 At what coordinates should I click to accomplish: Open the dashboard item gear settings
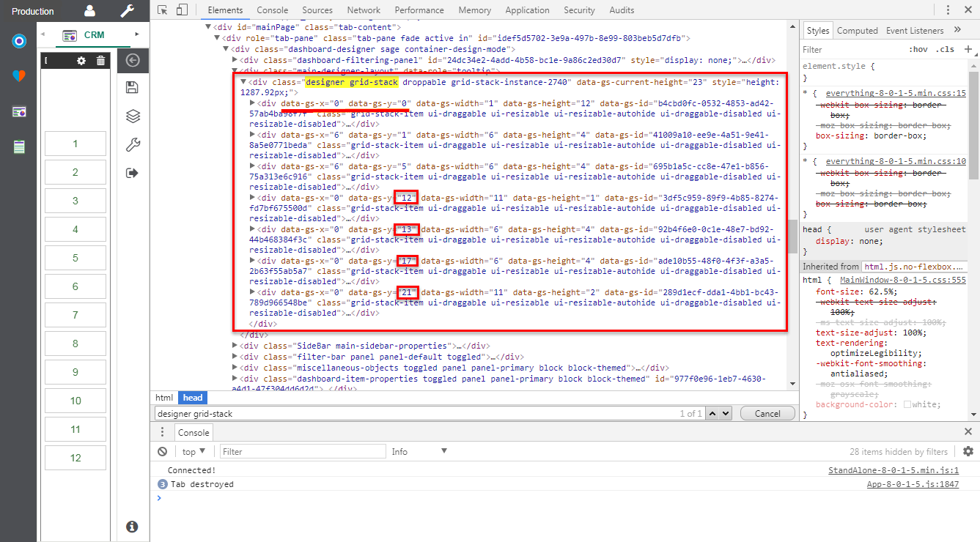click(82, 60)
